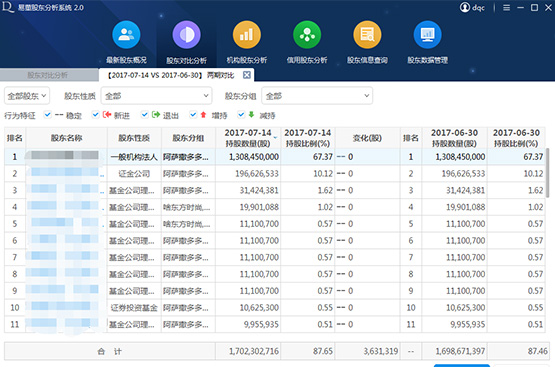Viewport: 555px width, 367px height.
Task: Click the dqc user account icon
Action: (x=464, y=7)
